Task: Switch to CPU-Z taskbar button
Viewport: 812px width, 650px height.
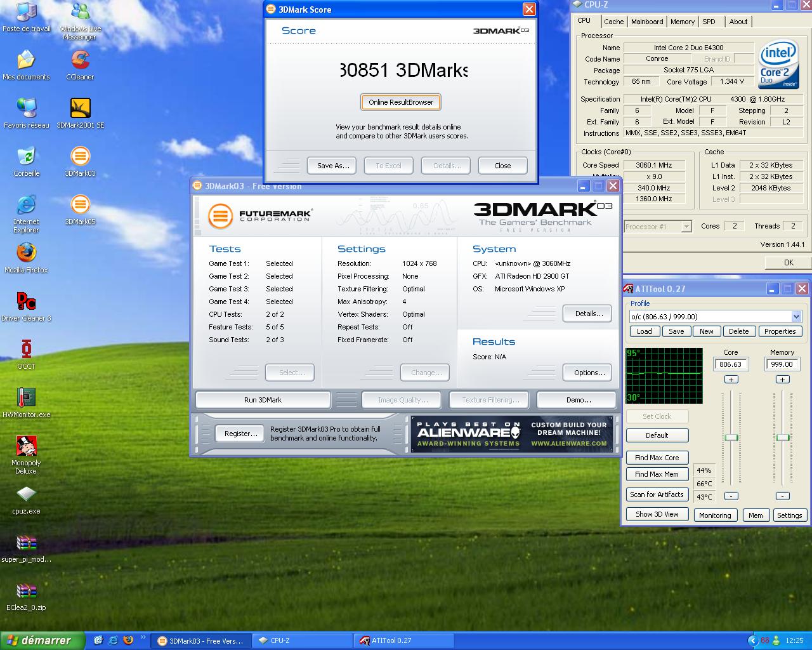Action: (302, 640)
